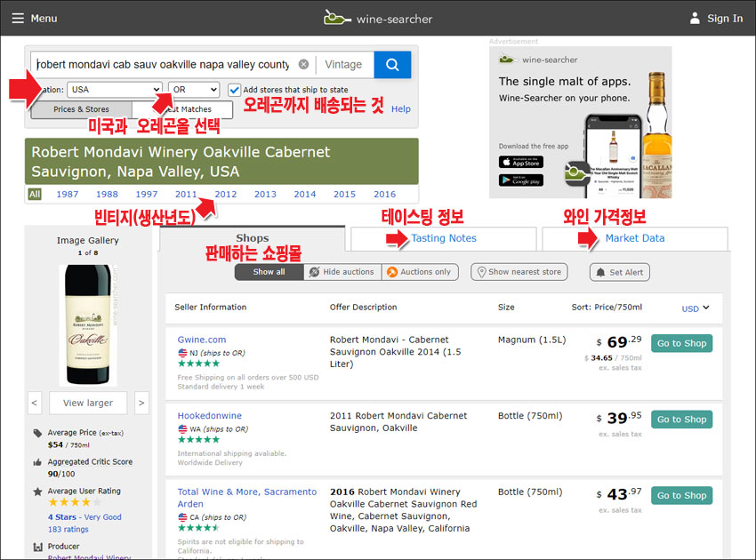
Task: Select the 2016 vintage
Action: pyautogui.click(x=385, y=194)
